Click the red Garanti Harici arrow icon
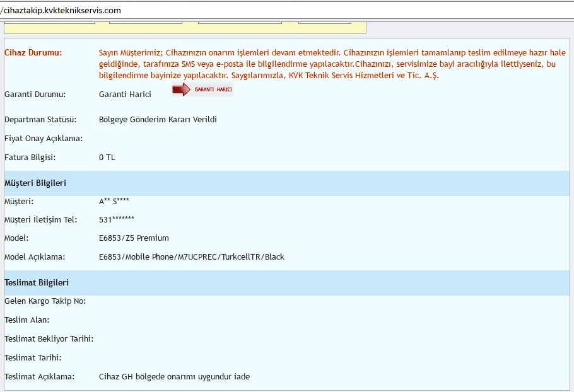This screenshot has height=392, width=574. click(202, 90)
